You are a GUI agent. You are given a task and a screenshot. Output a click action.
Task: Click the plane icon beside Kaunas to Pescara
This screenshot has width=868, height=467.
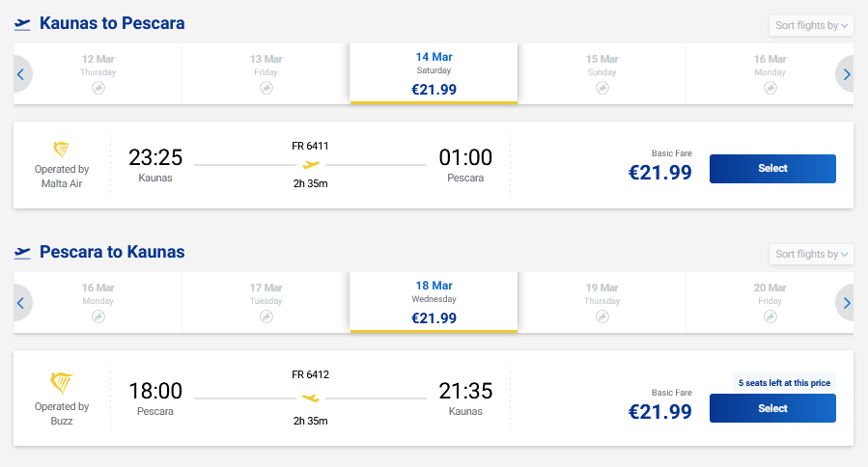[22, 23]
